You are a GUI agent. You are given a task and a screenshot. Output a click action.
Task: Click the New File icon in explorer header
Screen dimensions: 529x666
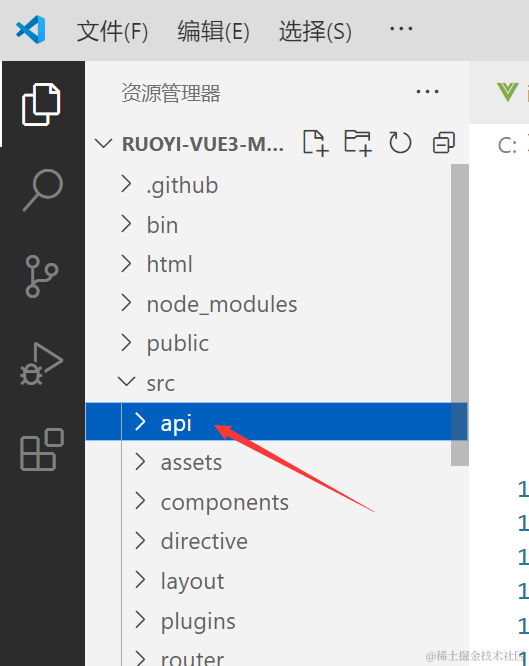(316, 143)
